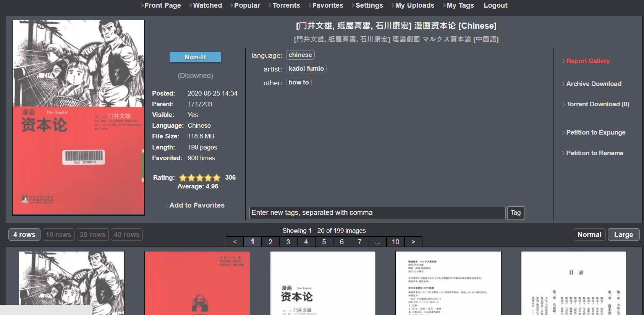Open My Uploads page
This screenshot has width=644, height=315.
click(x=414, y=5)
